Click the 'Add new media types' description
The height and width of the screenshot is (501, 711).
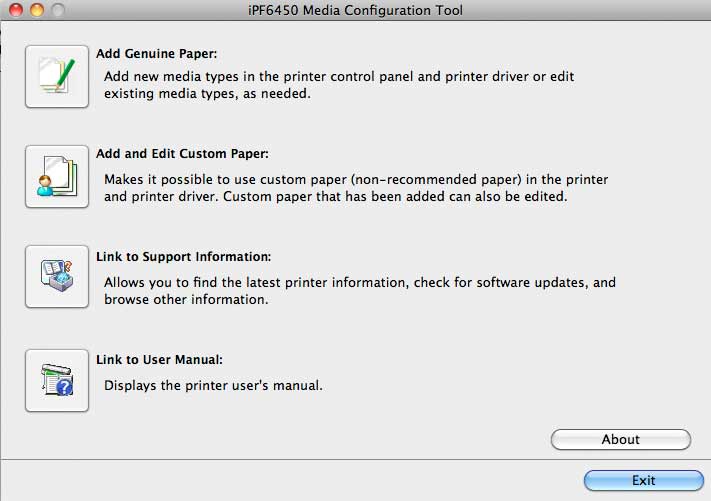[339, 85]
